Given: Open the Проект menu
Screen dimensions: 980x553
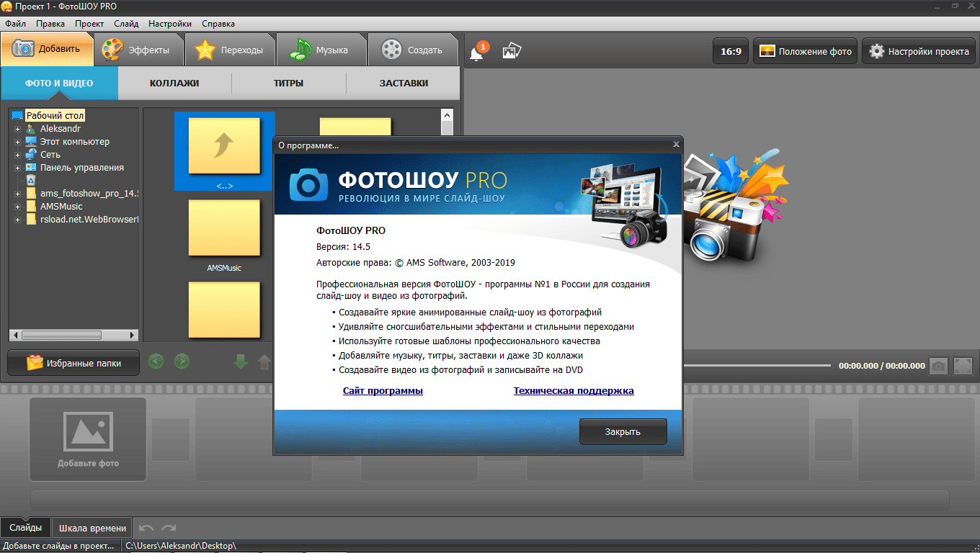Looking at the screenshot, I should coord(89,24).
